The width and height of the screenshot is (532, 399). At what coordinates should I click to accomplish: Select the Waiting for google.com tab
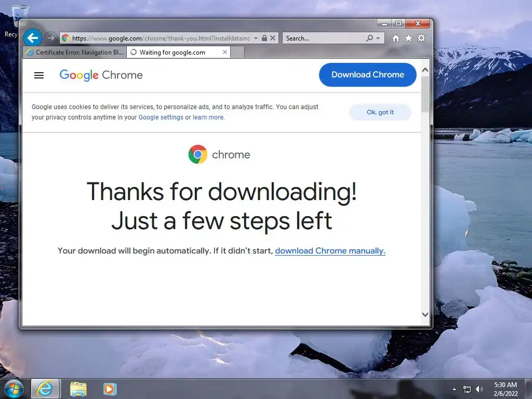[179, 52]
